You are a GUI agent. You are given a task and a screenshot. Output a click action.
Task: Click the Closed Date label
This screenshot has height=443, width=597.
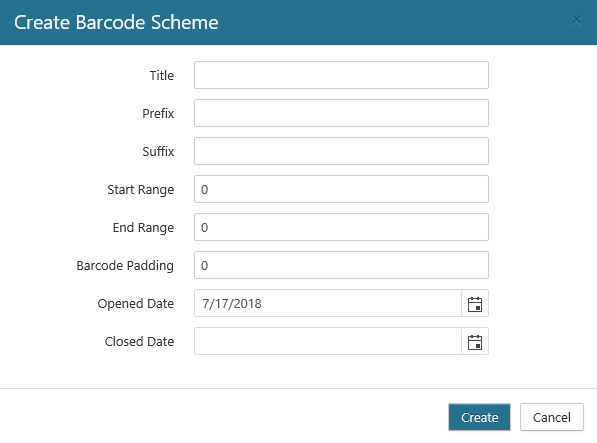click(x=139, y=341)
